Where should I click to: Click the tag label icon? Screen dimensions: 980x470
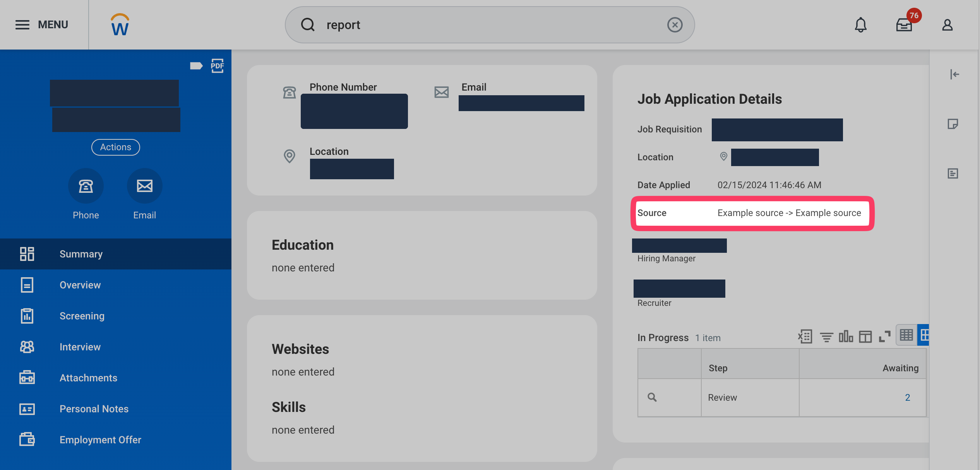(196, 65)
